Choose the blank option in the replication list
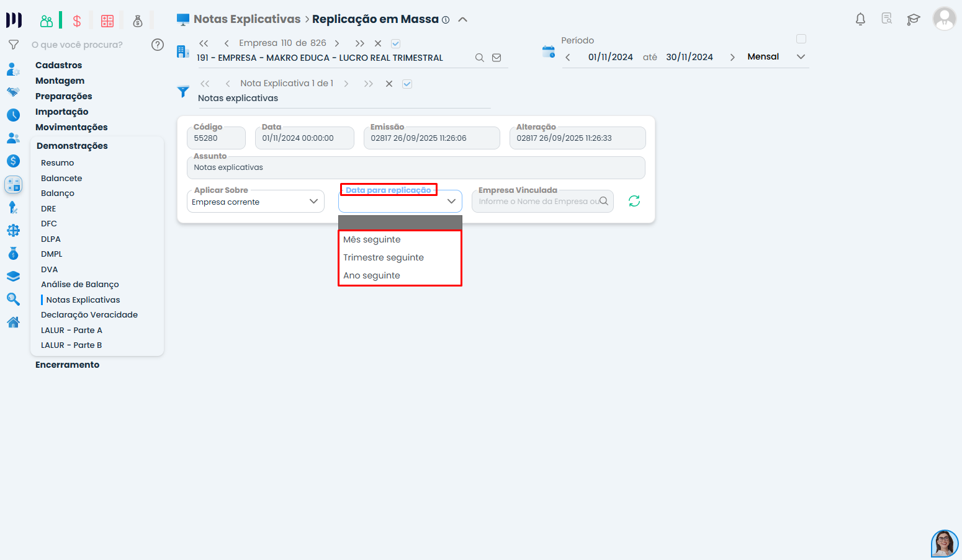The height and width of the screenshot is (560, 962). click(x=400, y=223)
